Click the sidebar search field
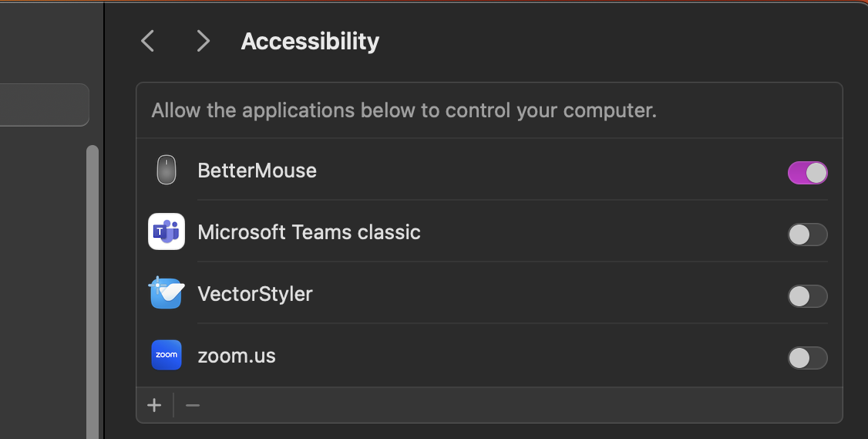This screenshot has height=439, width=868. pos(44,105)
